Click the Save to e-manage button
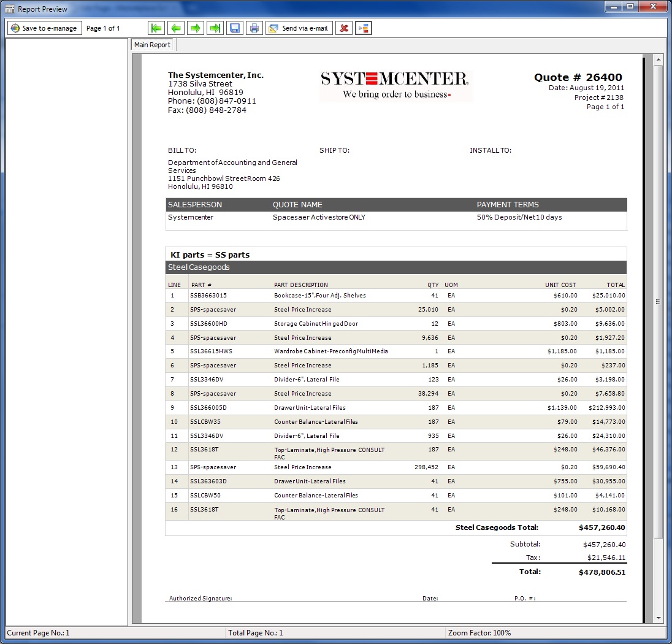This screenshot has height=644, width=672. pyautogui.click(x=45, y=28)
